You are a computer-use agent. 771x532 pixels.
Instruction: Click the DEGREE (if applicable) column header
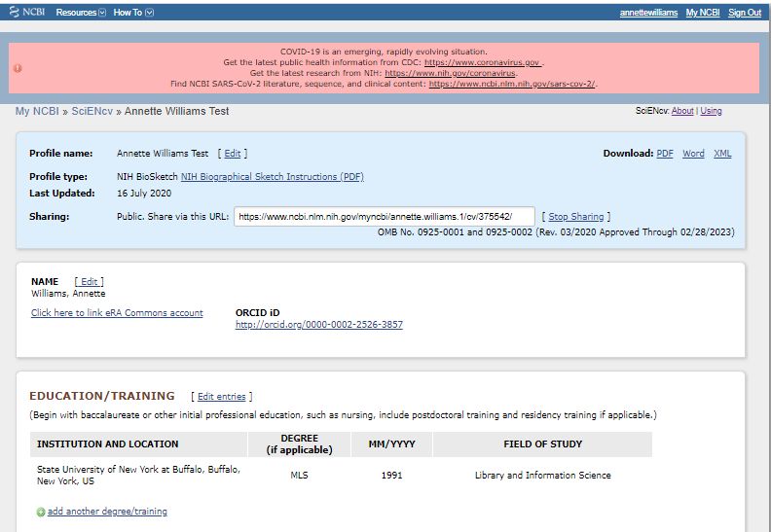299,444
